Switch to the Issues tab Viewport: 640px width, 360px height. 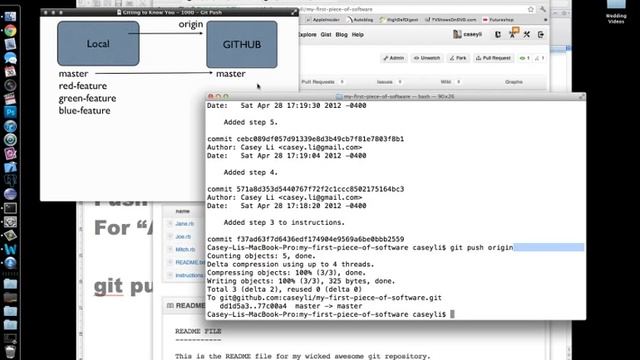click(389, 82)
